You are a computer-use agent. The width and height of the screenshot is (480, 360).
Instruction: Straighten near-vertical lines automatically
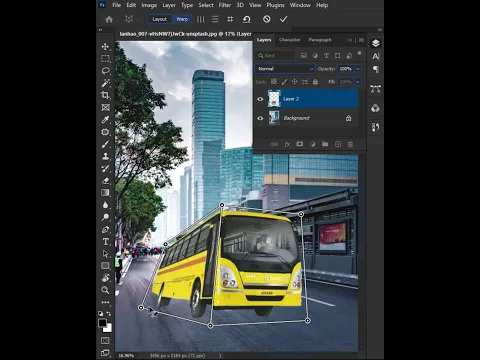pos(200,19)
